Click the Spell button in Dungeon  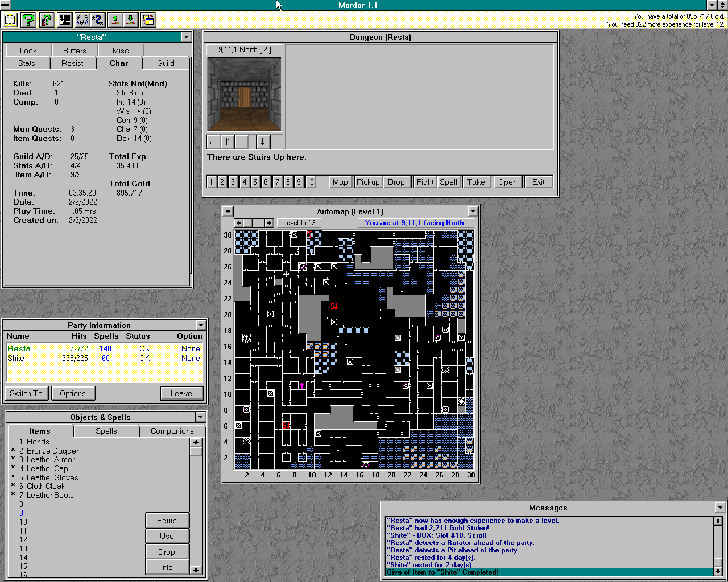pyautogui.click(x=448, y=182)
